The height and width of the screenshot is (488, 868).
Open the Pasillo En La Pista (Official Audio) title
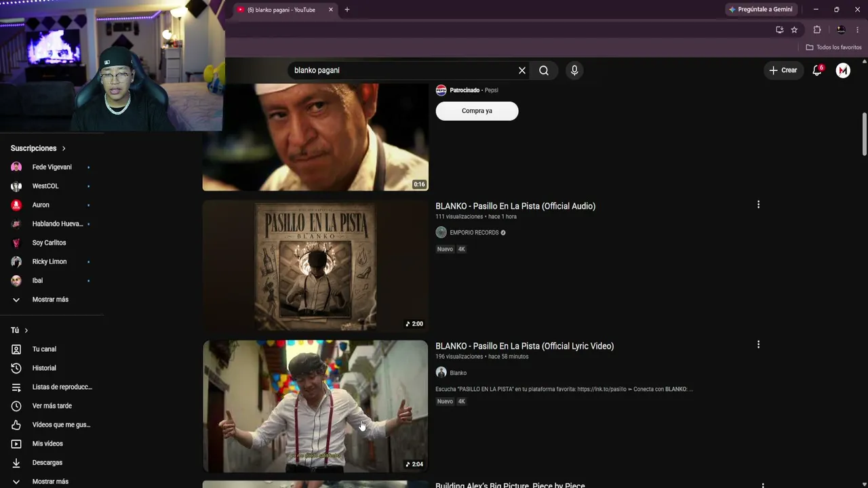(515, 206)
